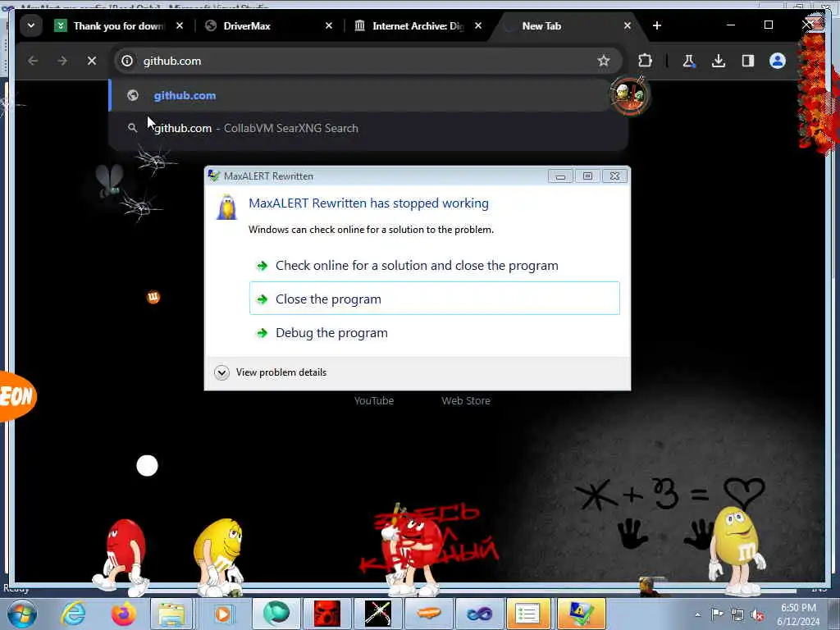Close the MaxALERT Rewritten dialog

click(x=614, y=176)
